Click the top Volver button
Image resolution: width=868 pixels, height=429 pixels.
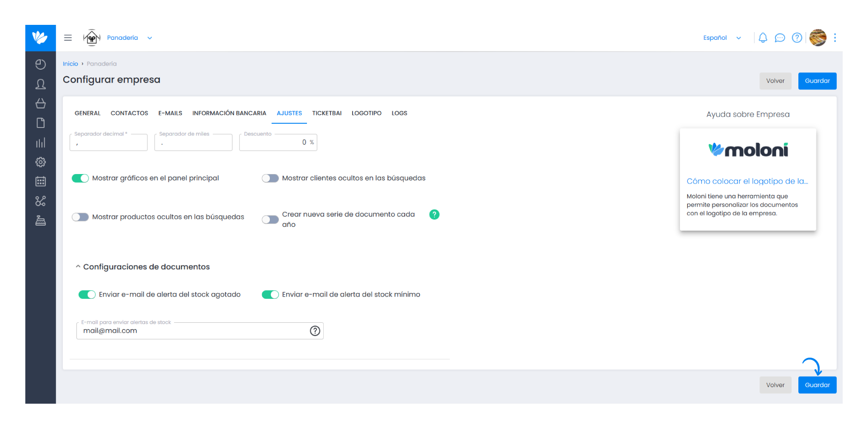(x=775, y=81)
